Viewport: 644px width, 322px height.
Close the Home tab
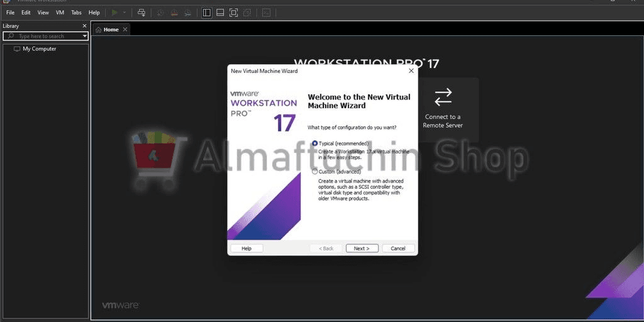point(125,30)
